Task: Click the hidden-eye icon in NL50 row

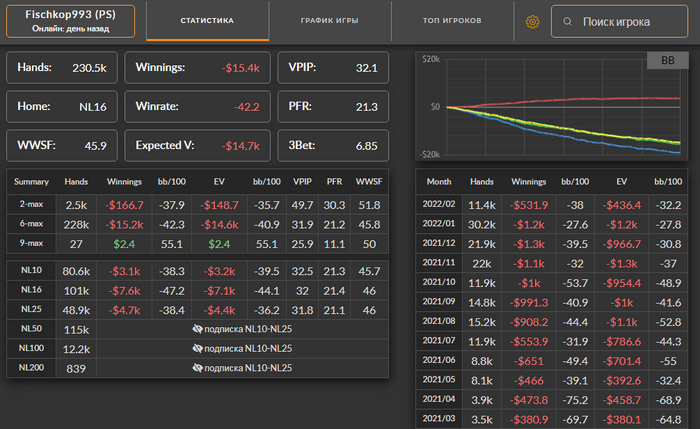Action: (x=197, y=329)
